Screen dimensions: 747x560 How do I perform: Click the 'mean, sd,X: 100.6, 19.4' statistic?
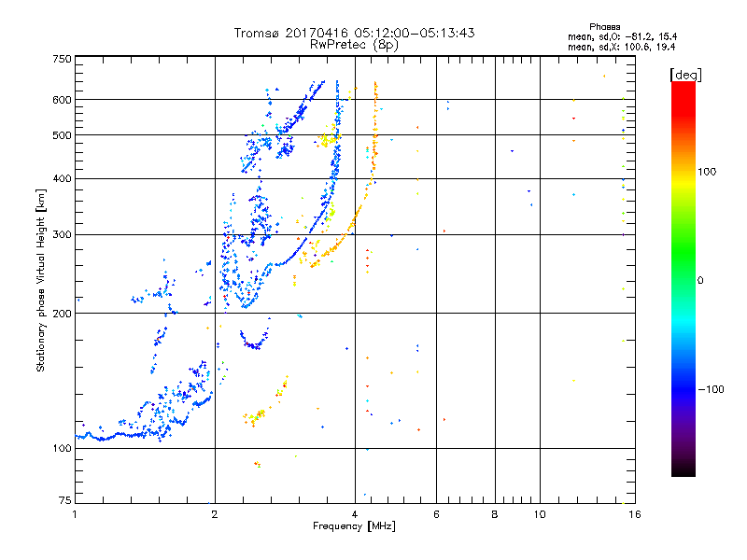621,47
